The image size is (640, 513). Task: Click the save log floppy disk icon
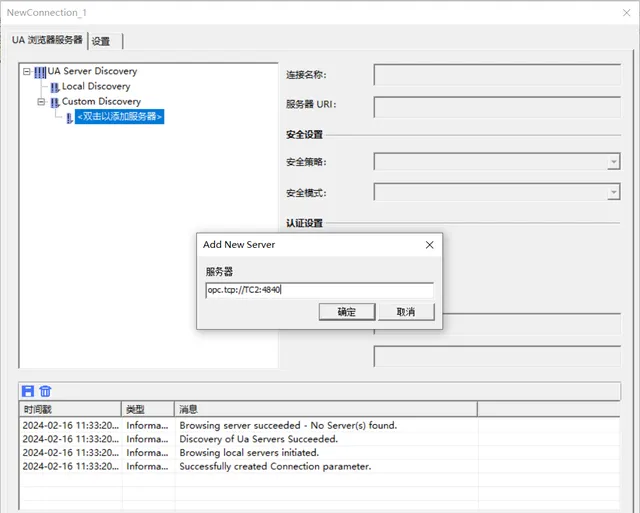click(28, 391)
